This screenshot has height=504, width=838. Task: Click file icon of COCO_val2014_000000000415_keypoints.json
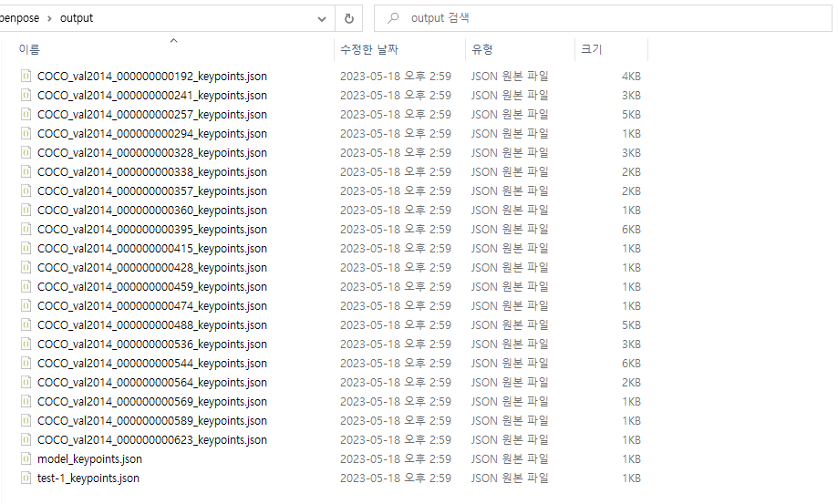[26, 248]
